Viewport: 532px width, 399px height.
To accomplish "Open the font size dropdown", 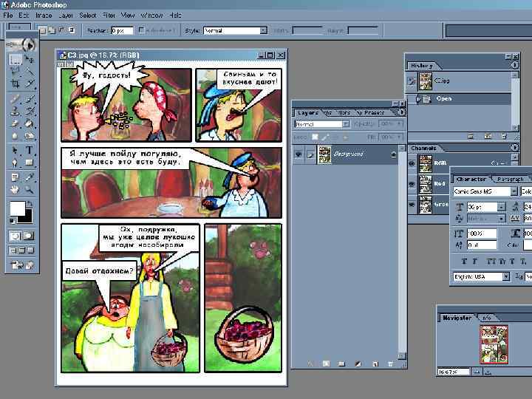I will pyautogui.click(x=501, y=207).
